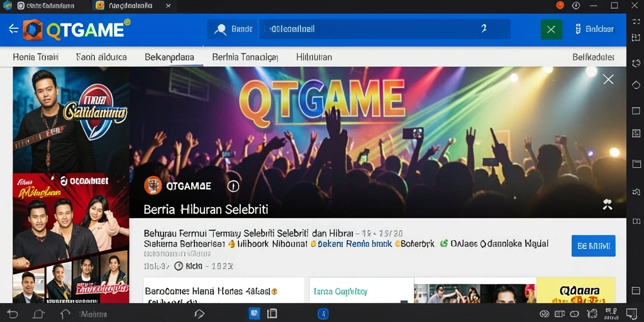Click the orange circle icon in title bar

tap(560, 5)
